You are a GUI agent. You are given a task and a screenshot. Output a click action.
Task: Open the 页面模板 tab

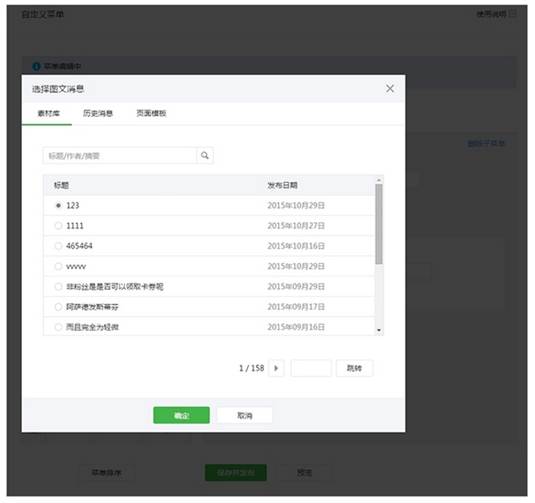point(151,113)
